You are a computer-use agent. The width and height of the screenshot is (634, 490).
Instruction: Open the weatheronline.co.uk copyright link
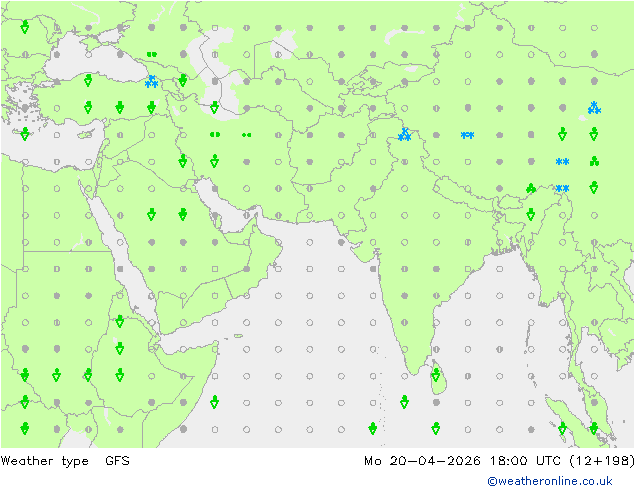click(559, 481)
